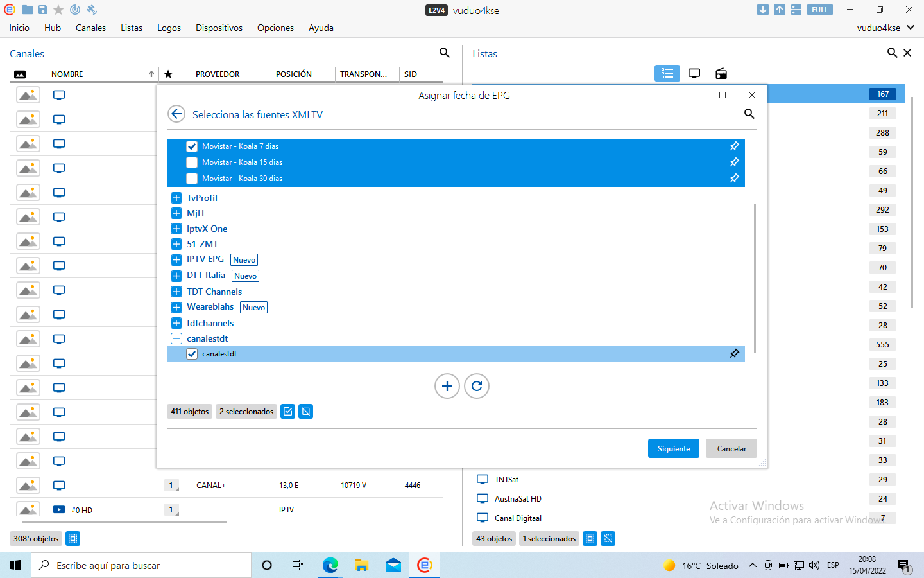
Task: Open the Dispositivos menu
Action: point(219,28)
